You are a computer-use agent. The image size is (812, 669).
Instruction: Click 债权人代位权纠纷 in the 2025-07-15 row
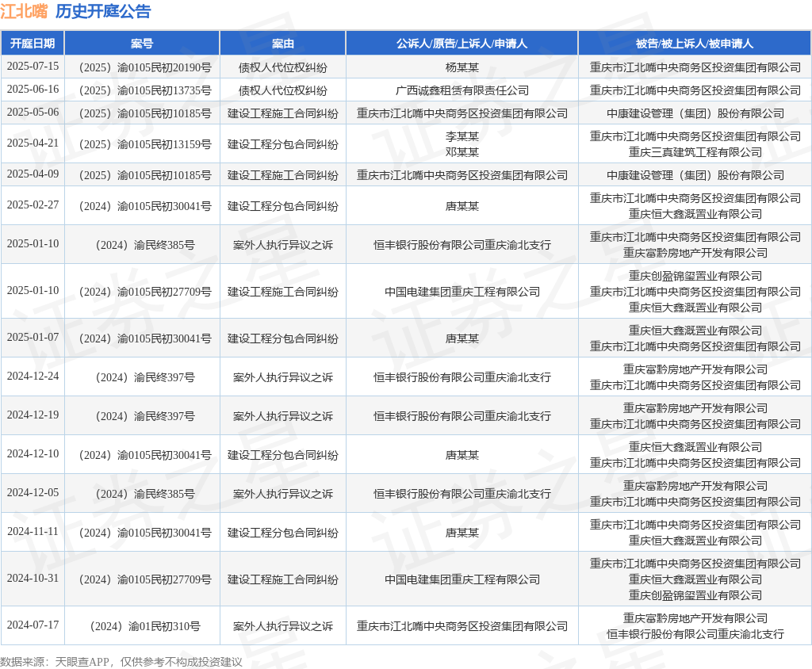click(x=283, y=67)
